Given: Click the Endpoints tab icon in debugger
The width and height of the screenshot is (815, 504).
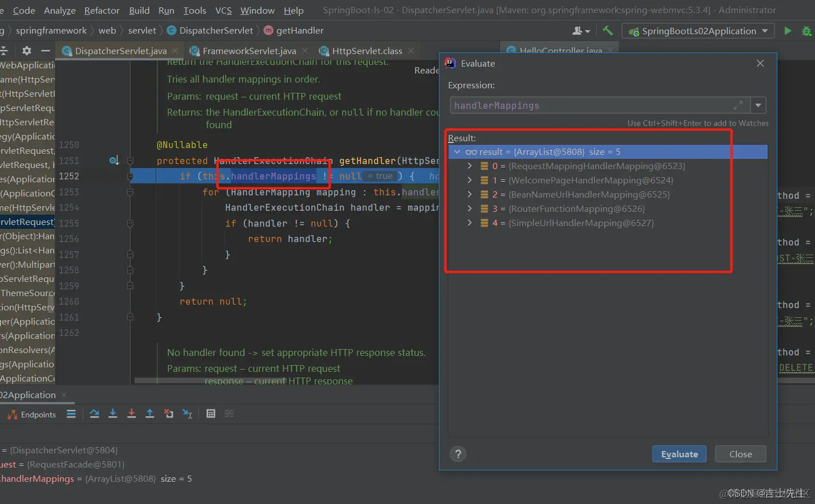Looking at the screenshot, I should (13, 415).
